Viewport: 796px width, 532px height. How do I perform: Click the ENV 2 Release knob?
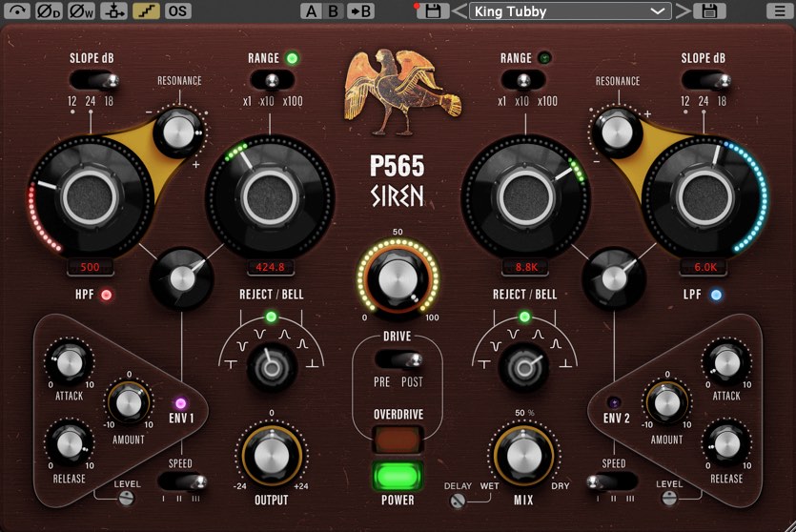[726, 444]
